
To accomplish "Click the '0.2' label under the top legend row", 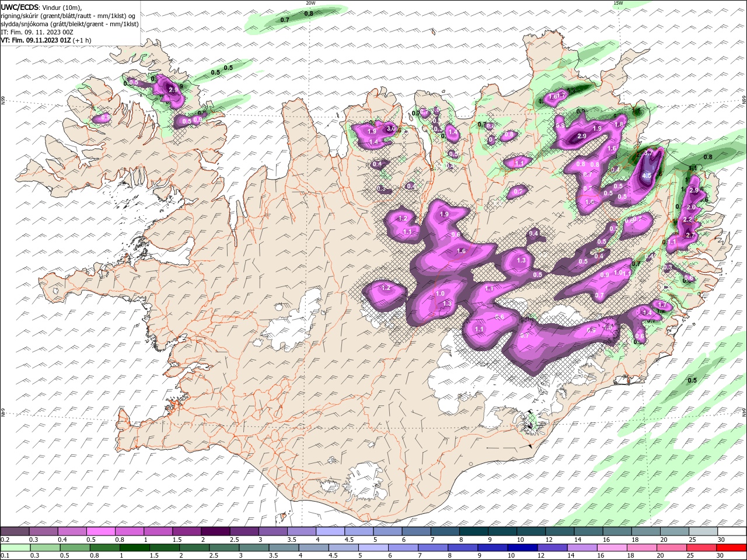I will (x=5, y=540).
